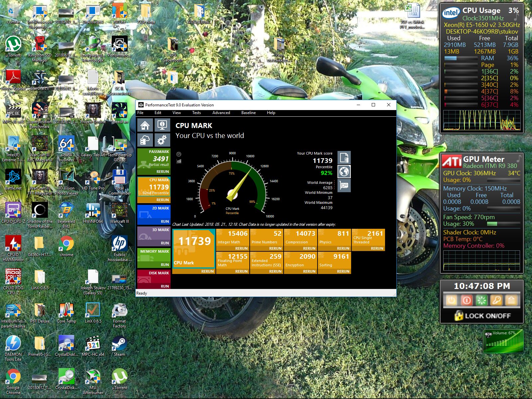Viewport: 532px width, 399px height.
Task: Open the Edit menu
Action: click(x=158, y=113)
